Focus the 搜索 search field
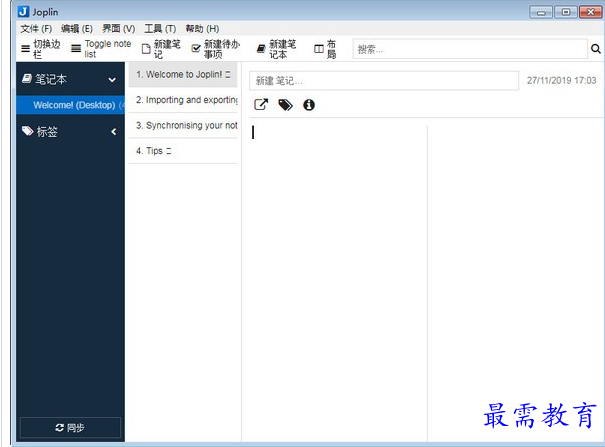 (x=470, y=49)
